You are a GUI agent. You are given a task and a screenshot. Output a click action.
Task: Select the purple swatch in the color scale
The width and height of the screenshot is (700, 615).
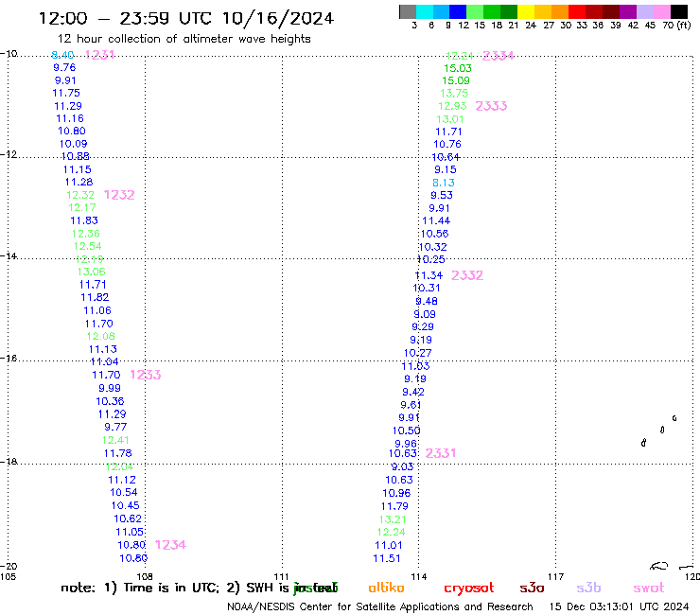[x=628, y=11]
